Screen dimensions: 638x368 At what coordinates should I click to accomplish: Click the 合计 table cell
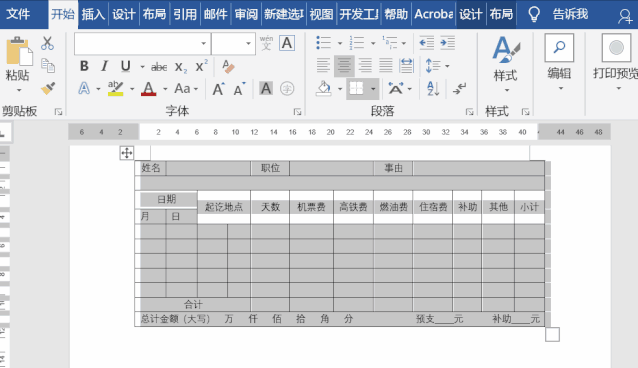coord(193,304)
